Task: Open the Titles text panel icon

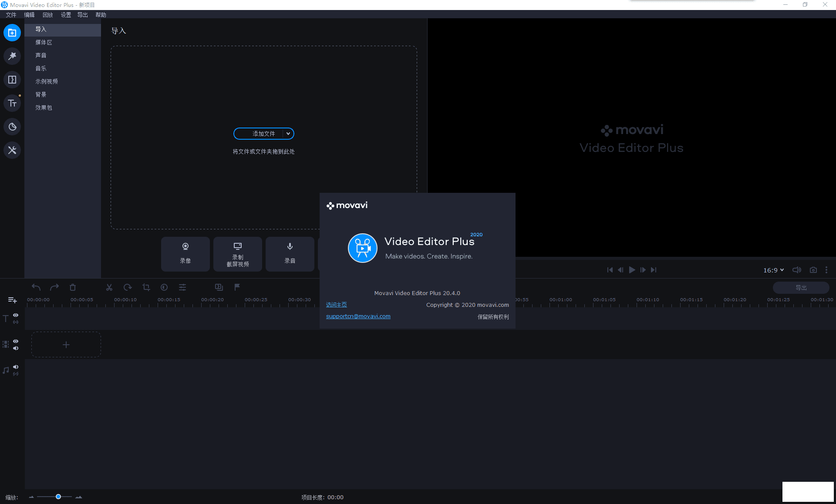Action: [12, 103]
